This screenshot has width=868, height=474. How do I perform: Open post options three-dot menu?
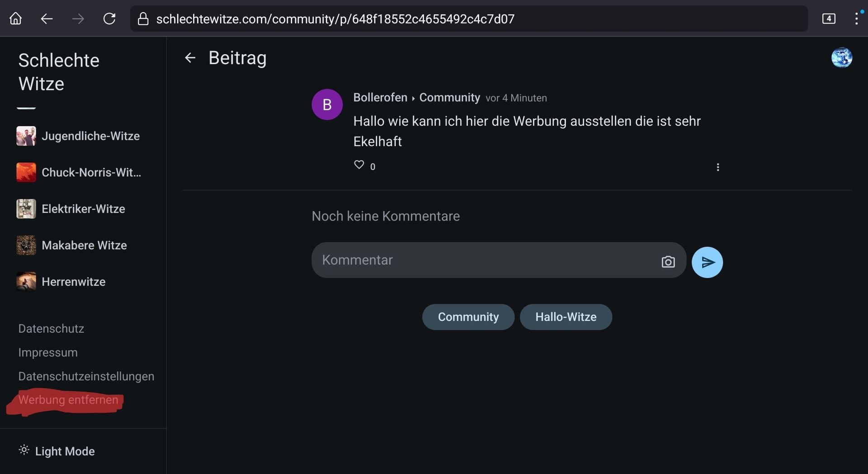point(717,167)
